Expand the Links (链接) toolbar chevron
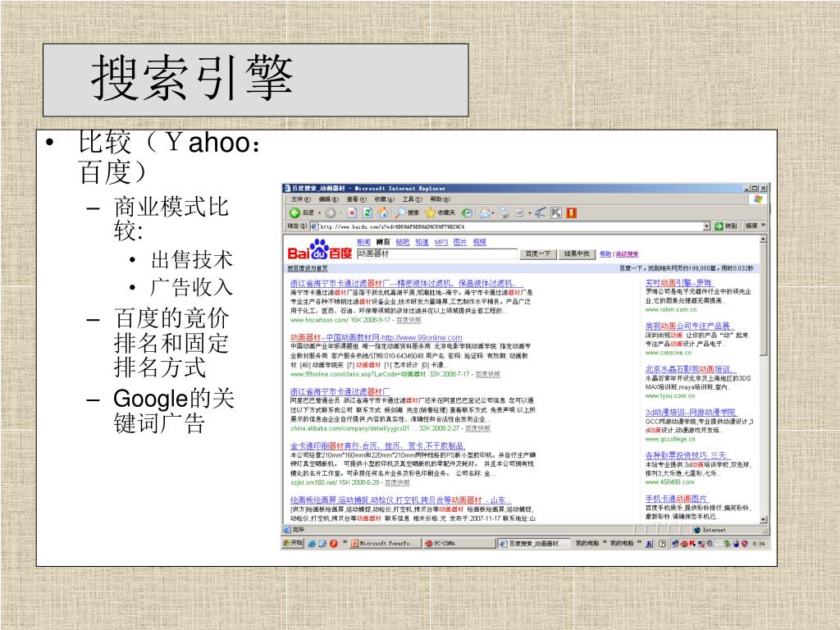Screen dimensions: 840x630 click(764, 226)
